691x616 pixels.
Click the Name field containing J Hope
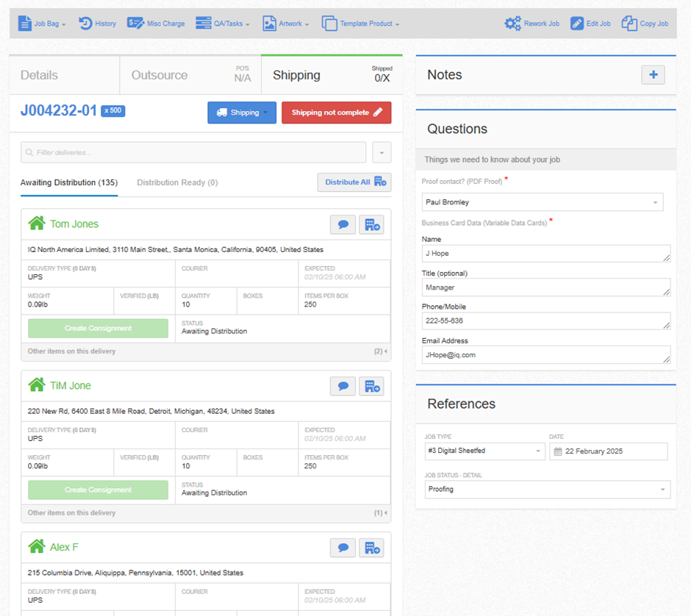pos(546,254)
